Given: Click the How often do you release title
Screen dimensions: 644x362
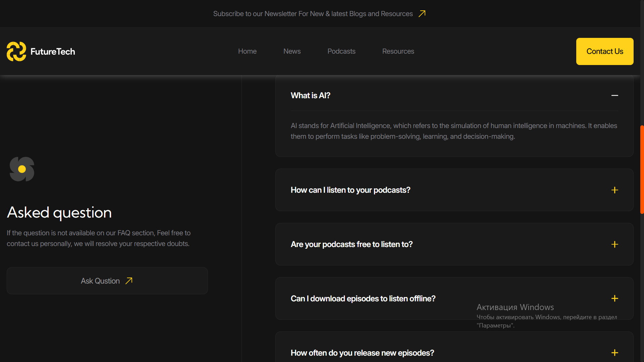Looking at the screenshot, I should tap(362, 353).
